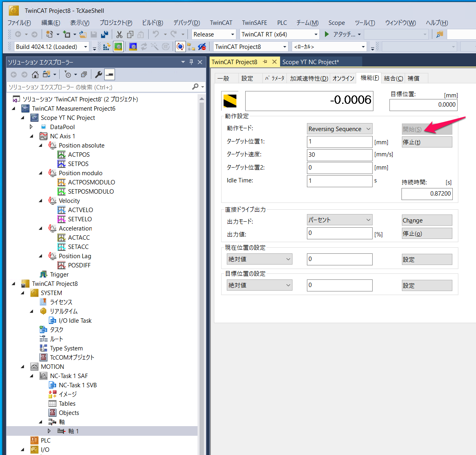Click the Pending Changes Filter clock icon
Viewport: 476px width, 455px height.
pyautogui.click(x=68, y=75)
